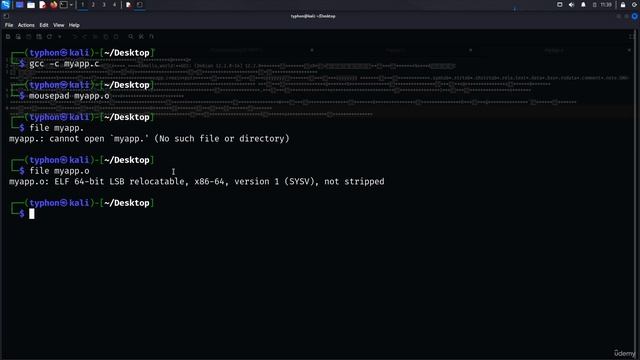This screenshot has height=360, width=640.
Task: Close the terminal window
Action: 635,16
